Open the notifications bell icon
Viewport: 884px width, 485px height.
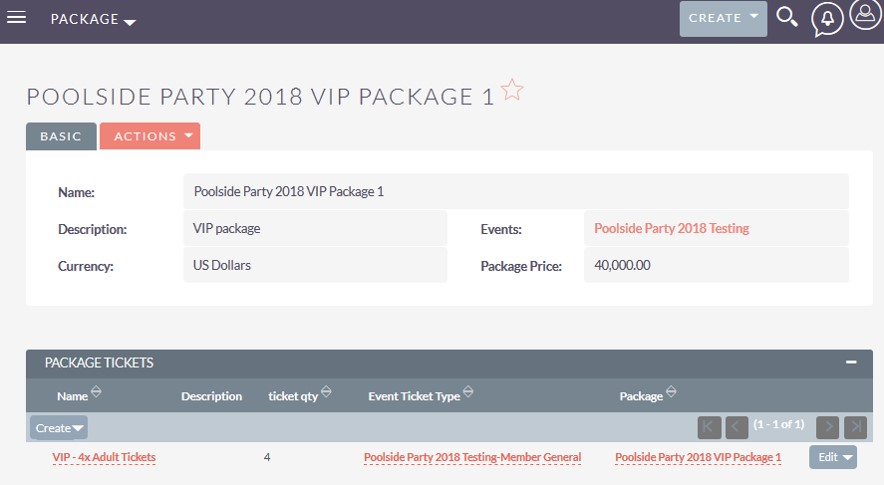tap(826, 19)
